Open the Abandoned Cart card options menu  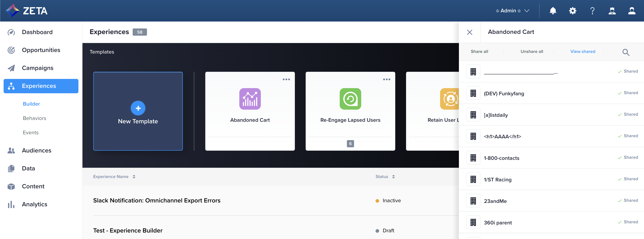click(286, 79)
